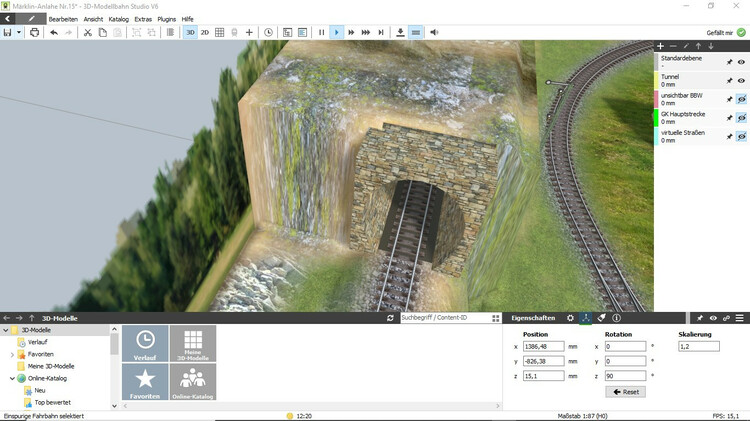750x421 pixels.
Task: Open the Plugins menu
Action: coord(166,19)
